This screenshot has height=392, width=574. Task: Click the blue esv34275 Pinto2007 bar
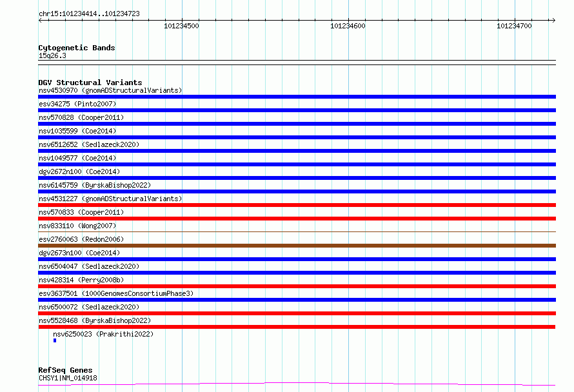297,110
